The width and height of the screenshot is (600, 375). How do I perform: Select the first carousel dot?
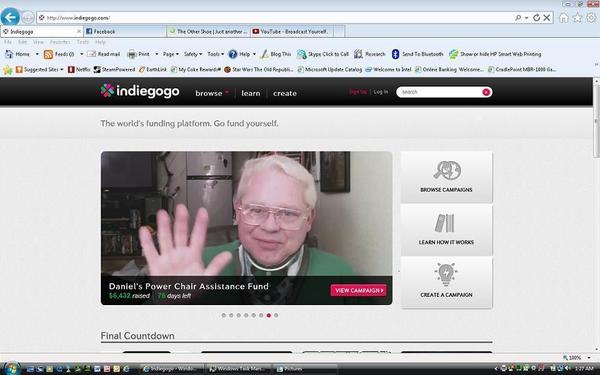click(x=223, y=315)
